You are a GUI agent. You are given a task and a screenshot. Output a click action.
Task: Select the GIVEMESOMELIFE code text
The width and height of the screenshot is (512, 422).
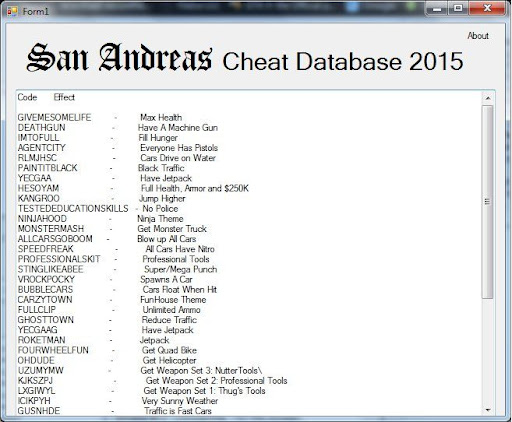54,117
